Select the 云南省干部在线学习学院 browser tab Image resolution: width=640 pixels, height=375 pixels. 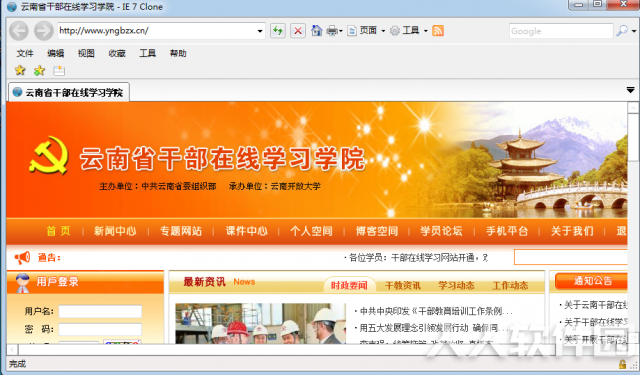(69, 92)
